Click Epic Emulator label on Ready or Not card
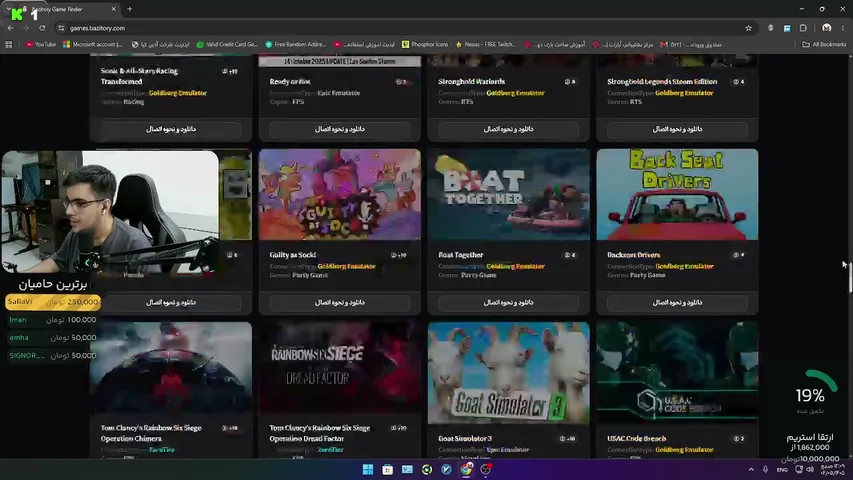Image resolution: width=853 pixels, height=480 pixels. 338,93
